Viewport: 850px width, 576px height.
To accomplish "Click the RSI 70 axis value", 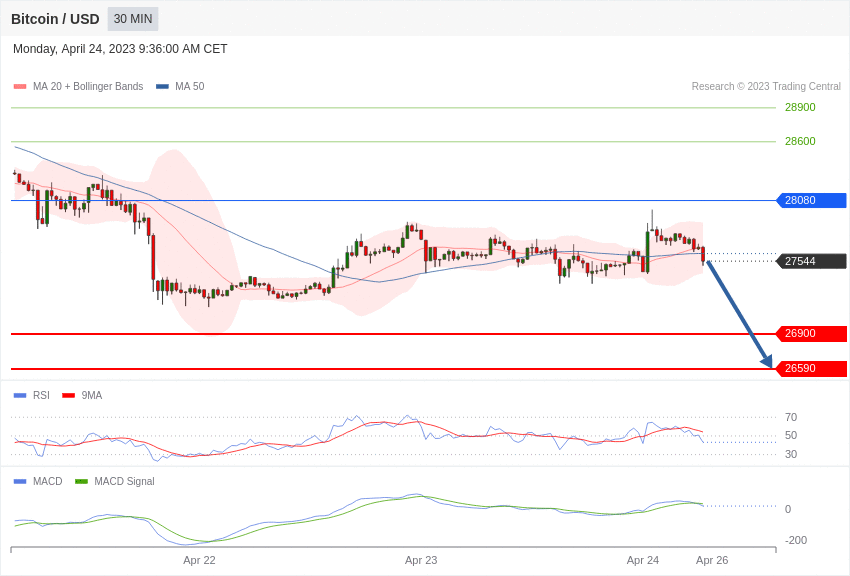I will pos(791,417).
